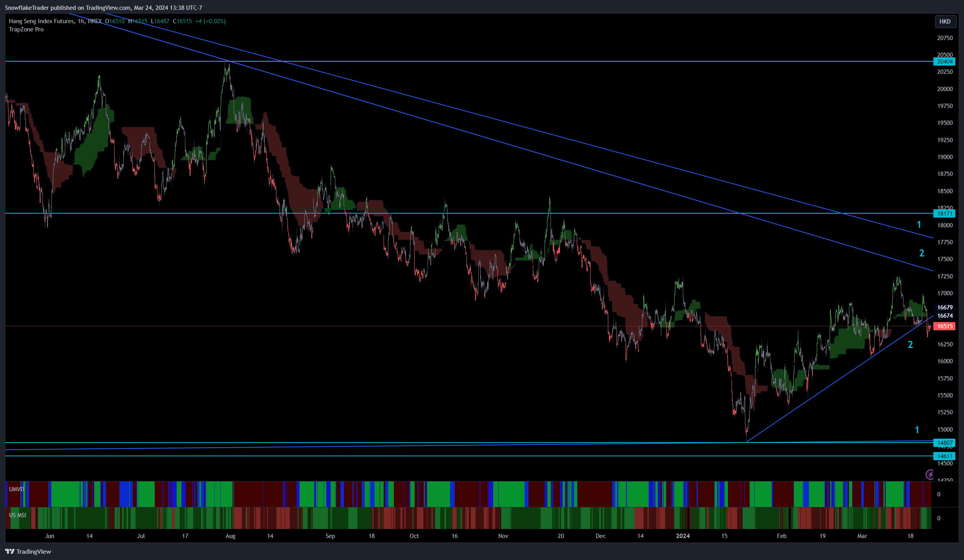Click the 2024 date axis label
The image size is (964, 560).
coord(683,536)
